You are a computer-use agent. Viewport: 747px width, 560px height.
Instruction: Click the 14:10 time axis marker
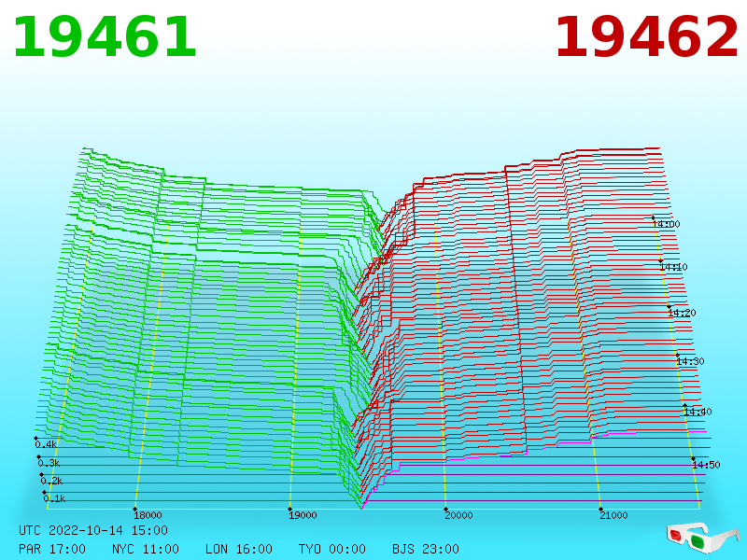[673, 267]
